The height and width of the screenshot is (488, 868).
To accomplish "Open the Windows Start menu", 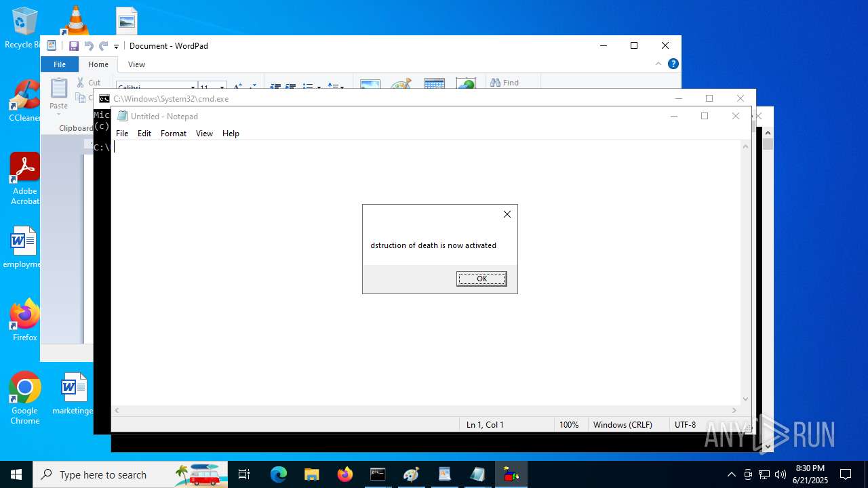I will [16, 474].
